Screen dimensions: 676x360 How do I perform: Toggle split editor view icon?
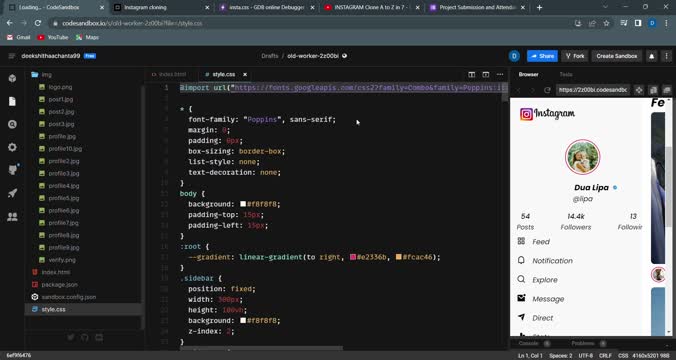(x=472, y=75)
